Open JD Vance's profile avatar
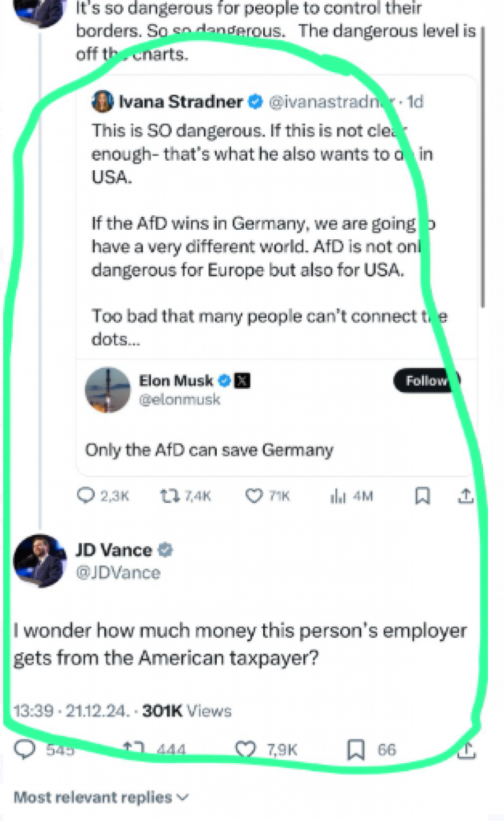The image size is (504, 821). (39, 560)
